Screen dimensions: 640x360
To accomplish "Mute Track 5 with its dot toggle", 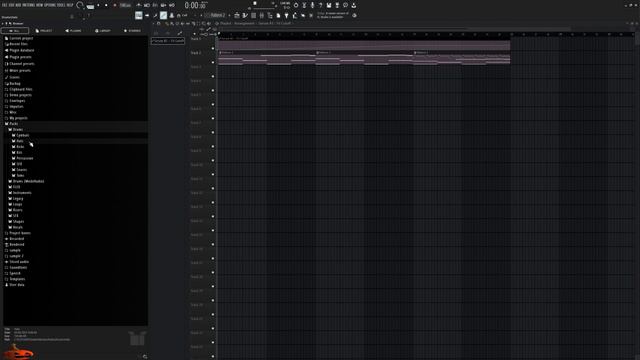I will click(213, 104).
